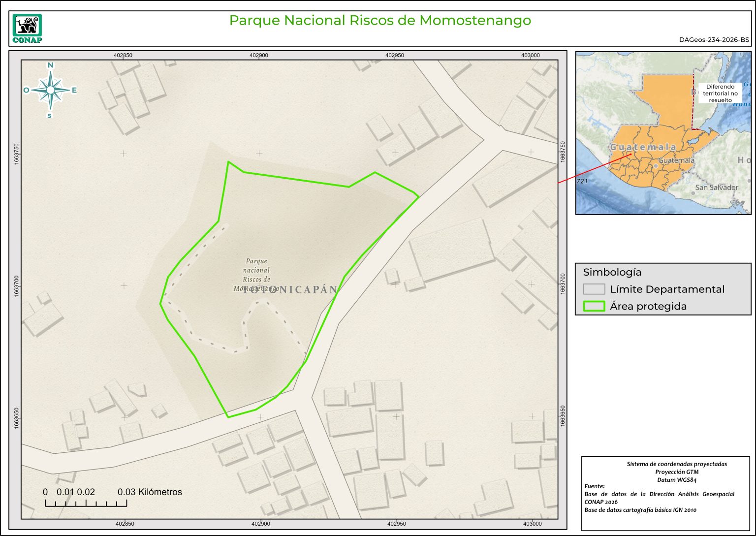Click the Límite Departamental legend label
This screenshot has width=756, height=536.
click(667, 289)
